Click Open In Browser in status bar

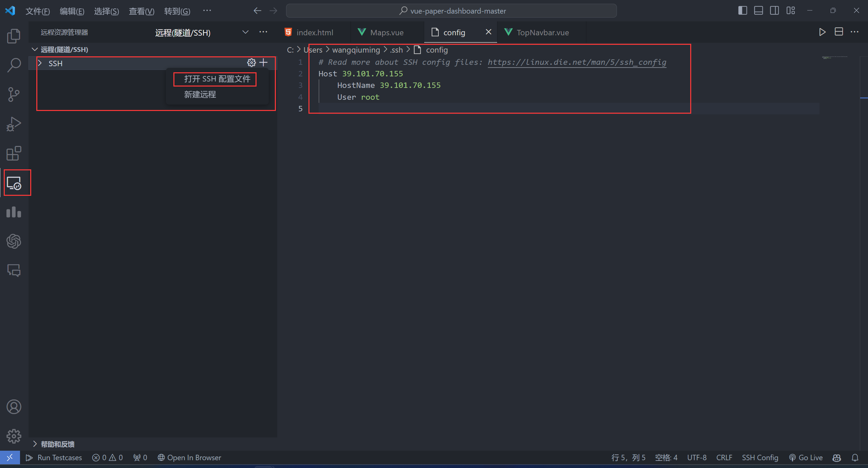pyautogui.click(x=189, y=457)
